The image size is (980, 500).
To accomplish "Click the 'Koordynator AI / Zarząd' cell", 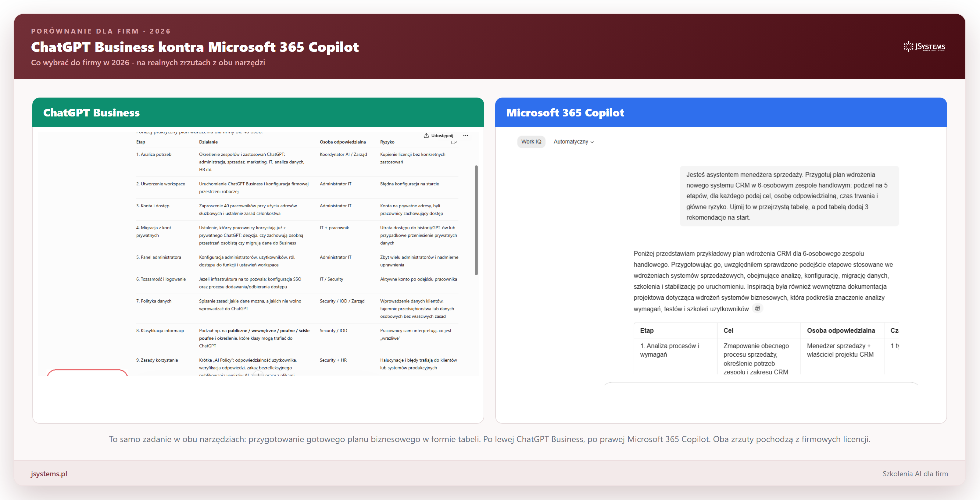I will click(343, 155).
